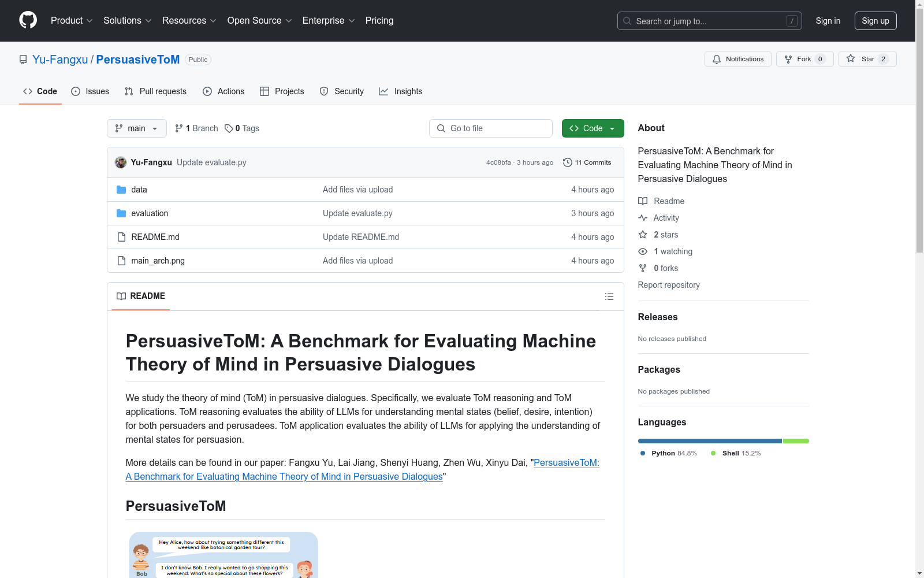
Task: Open the data folder icon
Action: click(121, 190)
